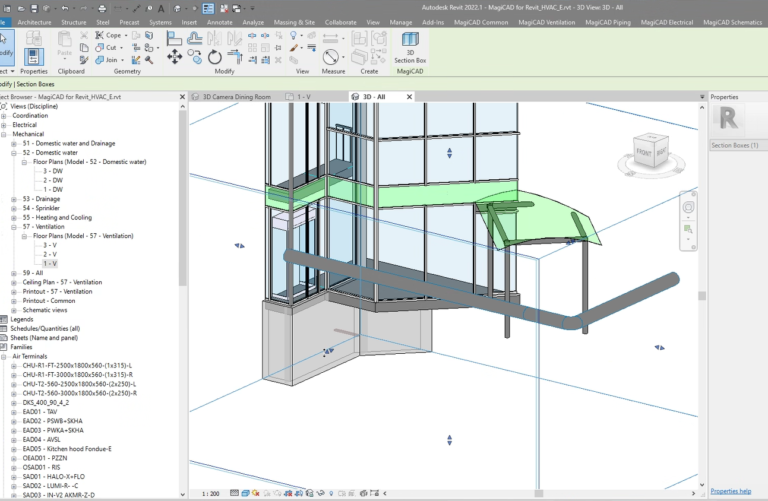Collapse the Mechanical discipline node
This screenshot has width=768, height=501.
[3, 135]
